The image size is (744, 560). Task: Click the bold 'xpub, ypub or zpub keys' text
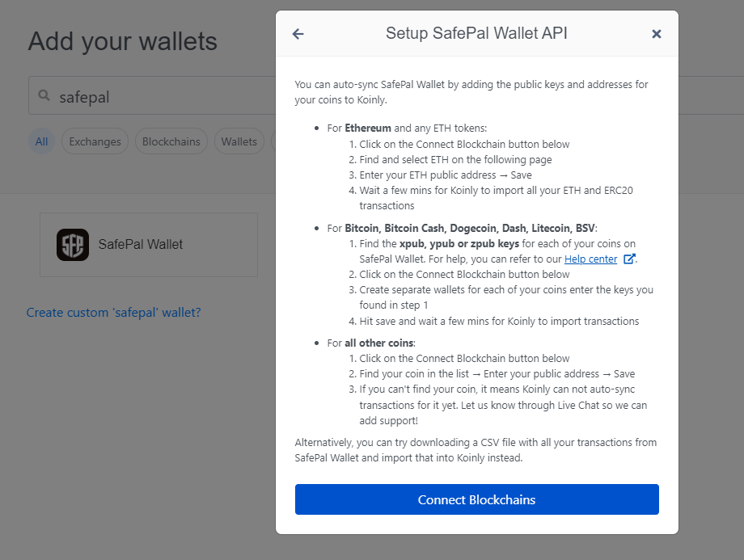(x=459, y=244)
